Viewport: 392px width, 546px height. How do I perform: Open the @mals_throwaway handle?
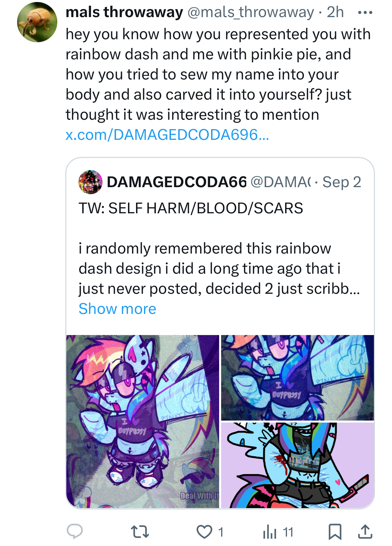pyautogui.click(x=251, y=12)
